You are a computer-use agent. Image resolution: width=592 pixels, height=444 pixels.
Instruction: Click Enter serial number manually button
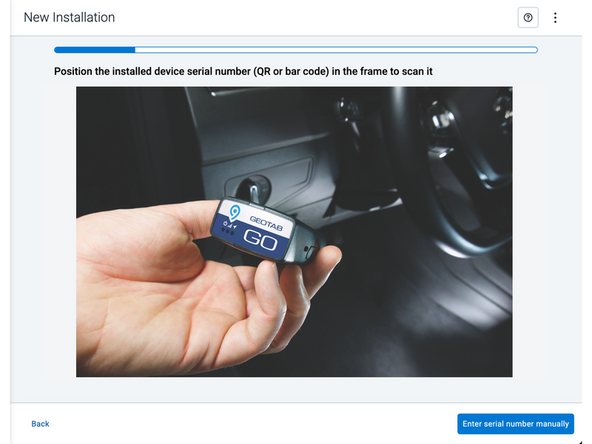[x=515, y=424]
